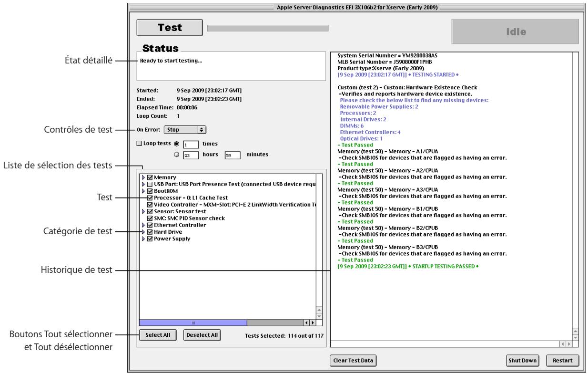
Task: Click the Shut Down button
Action: 522,360
